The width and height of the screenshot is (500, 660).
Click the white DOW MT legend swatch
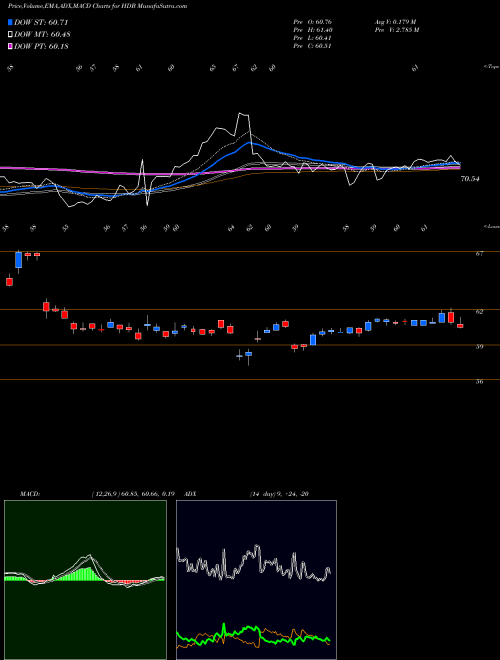tap(11, 35)
